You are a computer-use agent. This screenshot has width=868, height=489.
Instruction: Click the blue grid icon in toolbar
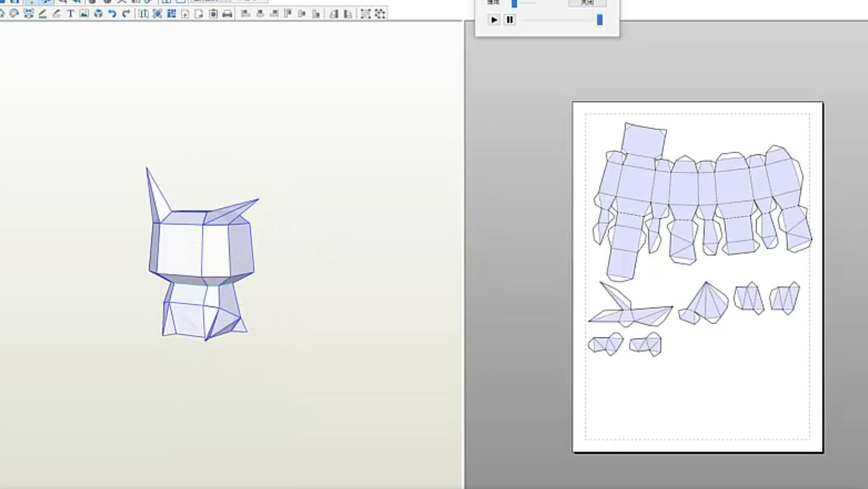(x=171, y=14)
